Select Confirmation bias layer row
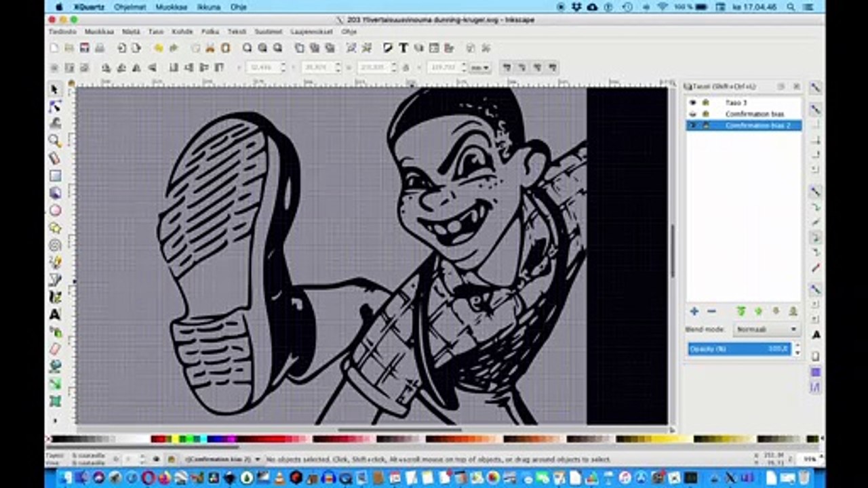This screenshot has height=488, width=868. pyautogui.click(x=744, y=114)
